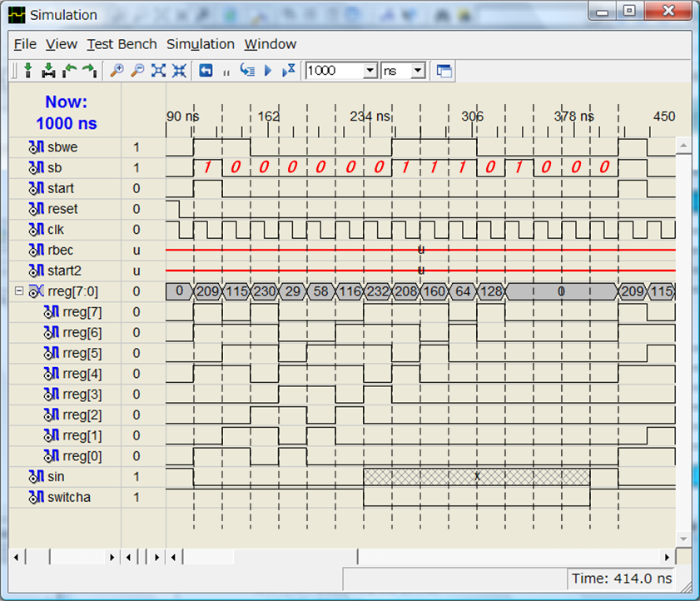Zoom in on the waveform
This screenshot has height=601, width=700.
pyautogui.click(x=117, y=71)
